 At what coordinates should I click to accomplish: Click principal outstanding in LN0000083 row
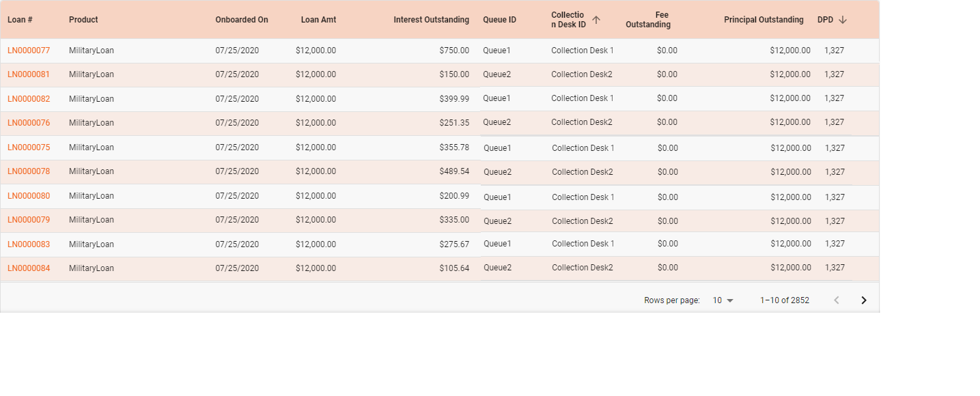tap(790, 244)
